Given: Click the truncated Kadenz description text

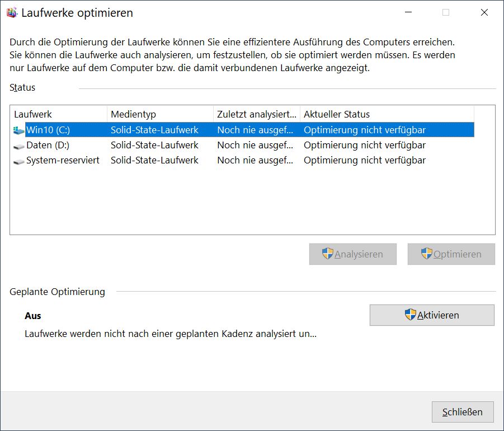Looking at the screenshot, I should pyautogui.click(x=171, y=334).
